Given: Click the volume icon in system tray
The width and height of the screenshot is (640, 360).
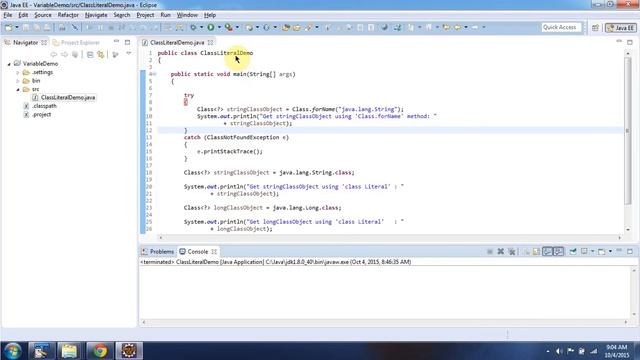Looking at the screenshot, I should [559, 351].
